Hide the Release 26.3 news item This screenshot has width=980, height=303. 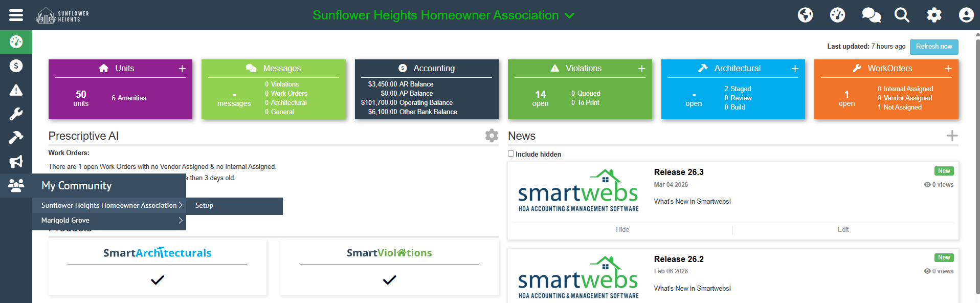[622, 230]
